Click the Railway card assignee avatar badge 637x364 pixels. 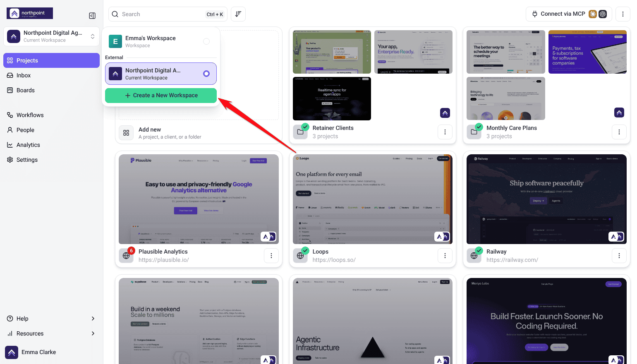pyautogui.click(x=617, y=237)
